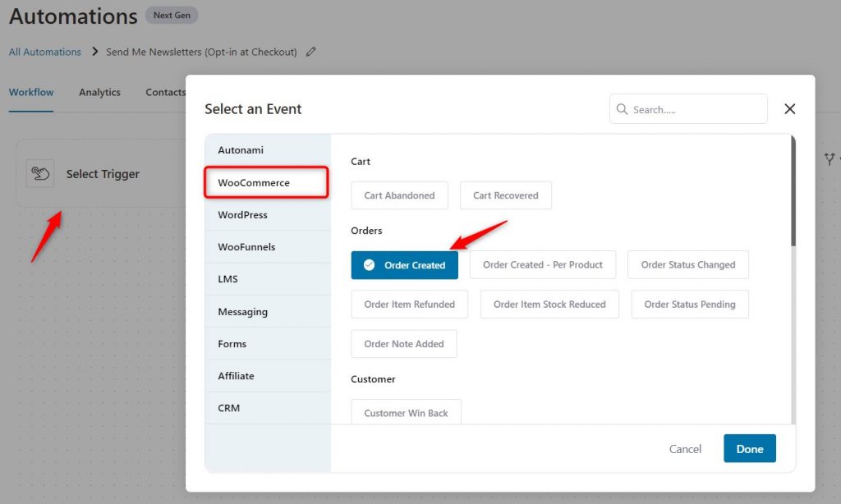Viewport: 841px width, 504px height.
Task: Open the Contacts tab
Action: tap(166, 92)
